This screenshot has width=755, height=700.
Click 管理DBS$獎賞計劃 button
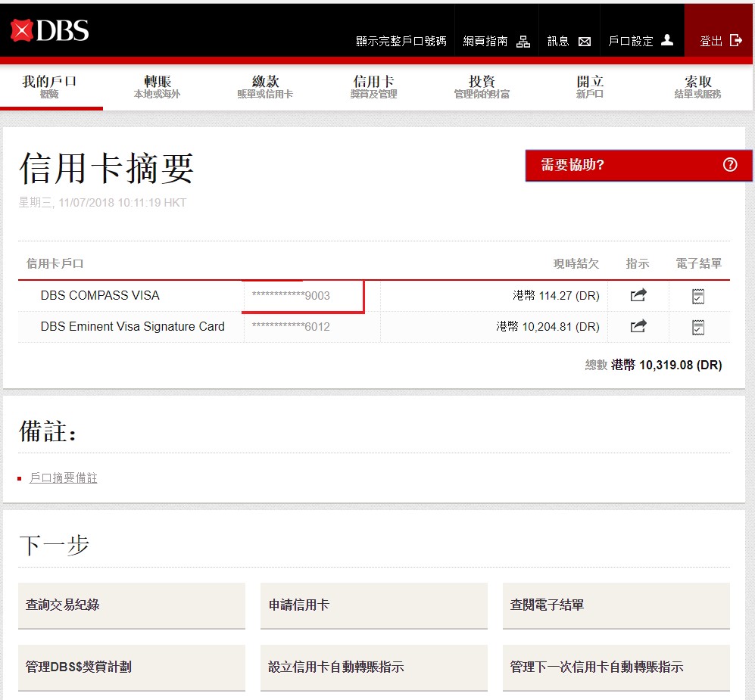click(132, 667)
